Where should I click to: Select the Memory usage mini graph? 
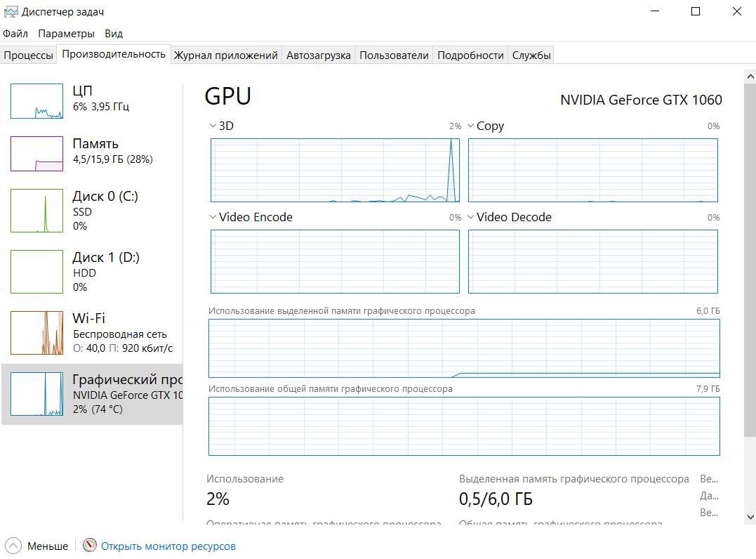[x=37, y=154]
